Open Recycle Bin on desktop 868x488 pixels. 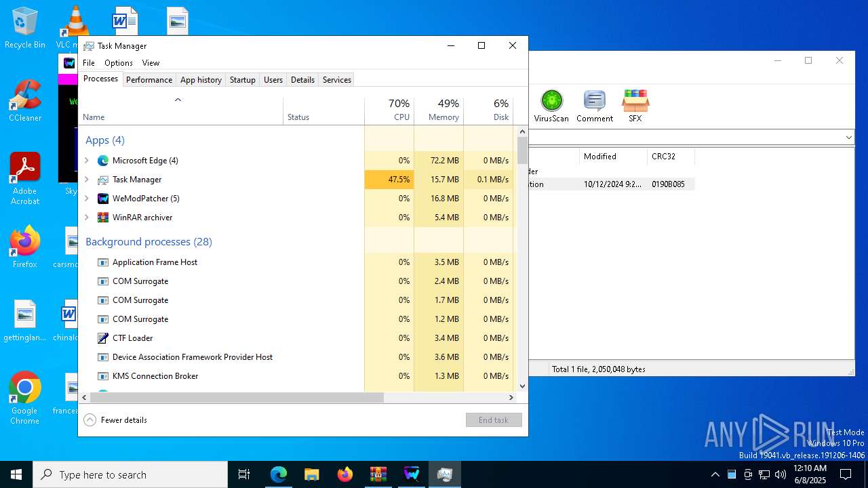pos(24,28)
